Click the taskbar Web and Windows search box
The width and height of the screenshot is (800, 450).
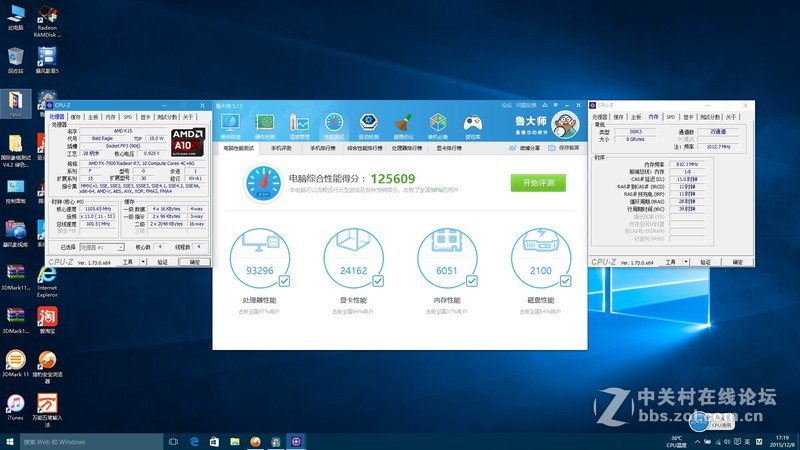coord(91,442)
